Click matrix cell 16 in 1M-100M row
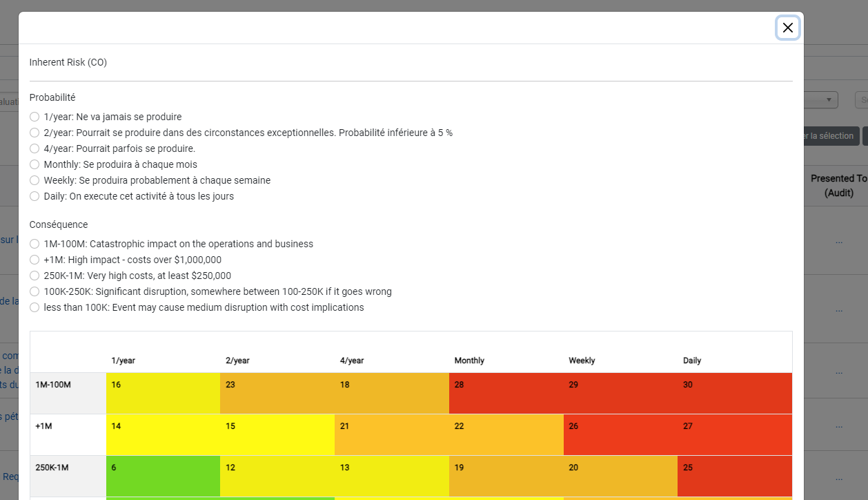868x500 pixels. (163, 393)
